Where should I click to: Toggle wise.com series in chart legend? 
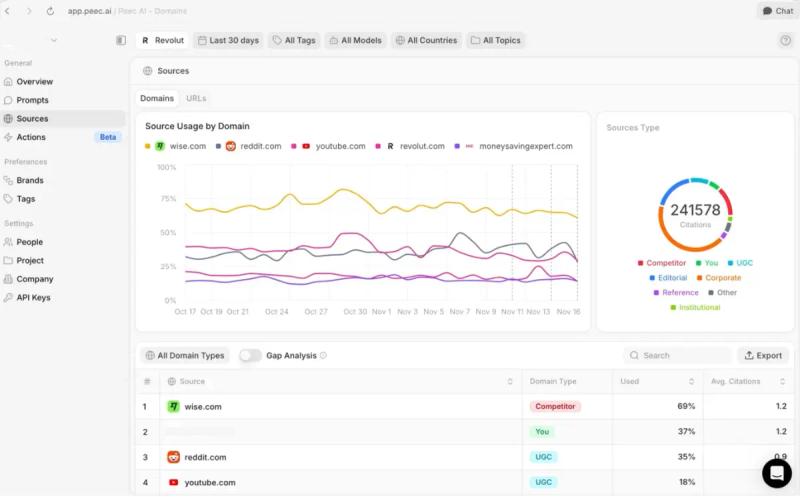176,146
